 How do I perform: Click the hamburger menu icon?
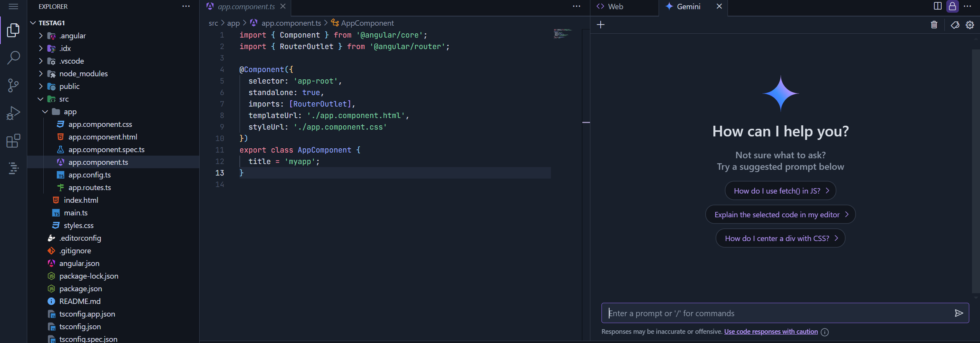click(13, 7)
